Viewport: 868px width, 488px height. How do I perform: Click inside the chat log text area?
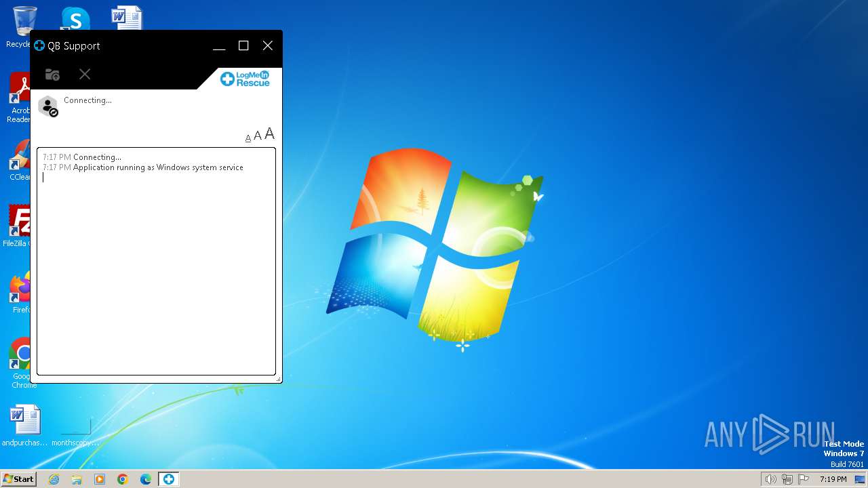pos(156,261)
